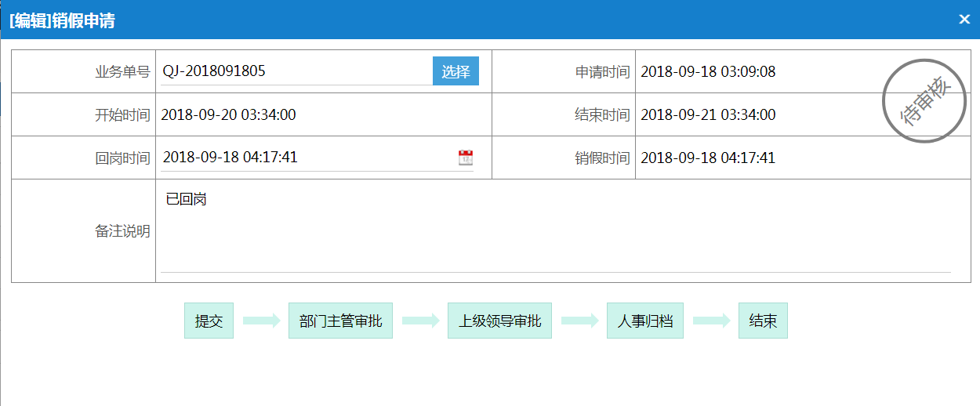Select the 结束 workflow step
The height and width of the screenshot is (406, 980).
(x=763, y=321)
